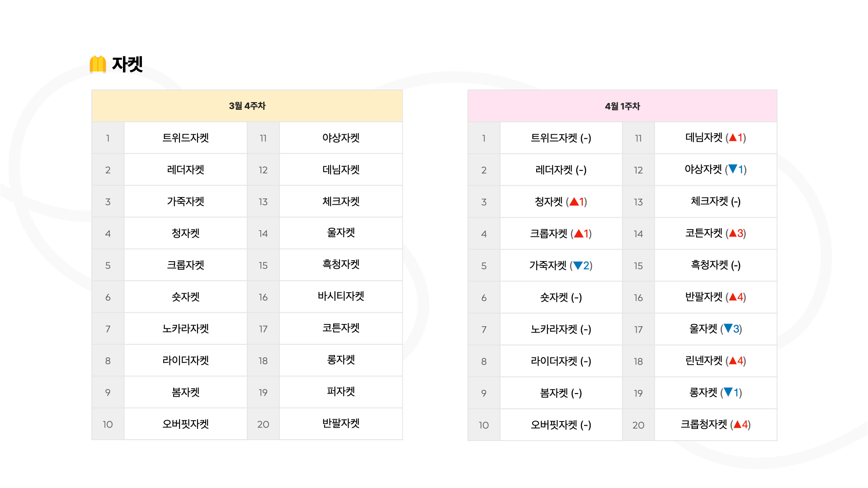Click the red up arrow beside 린넨자켓
Screen dimensions: 868x488
click(x=733, y=361)
